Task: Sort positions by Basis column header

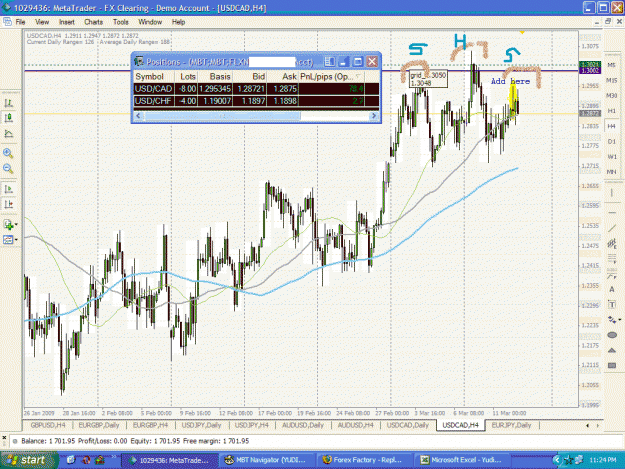Action: (x=215, y=77)
